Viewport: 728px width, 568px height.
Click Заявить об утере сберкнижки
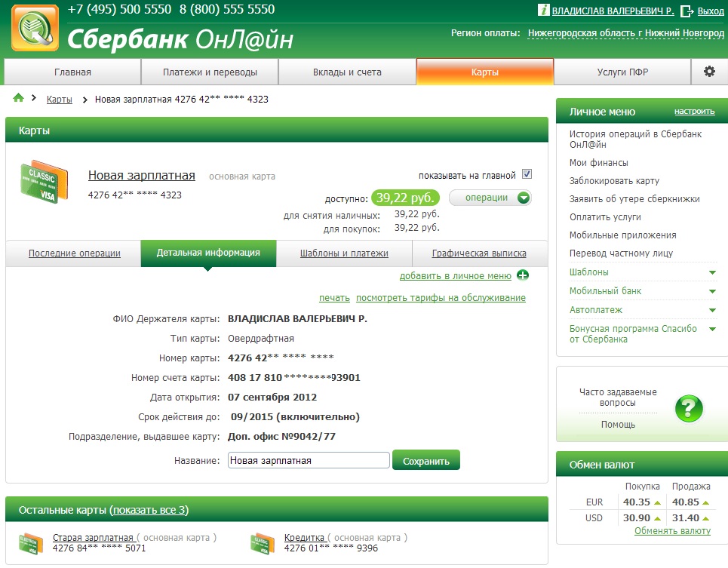tap(634, 199)
